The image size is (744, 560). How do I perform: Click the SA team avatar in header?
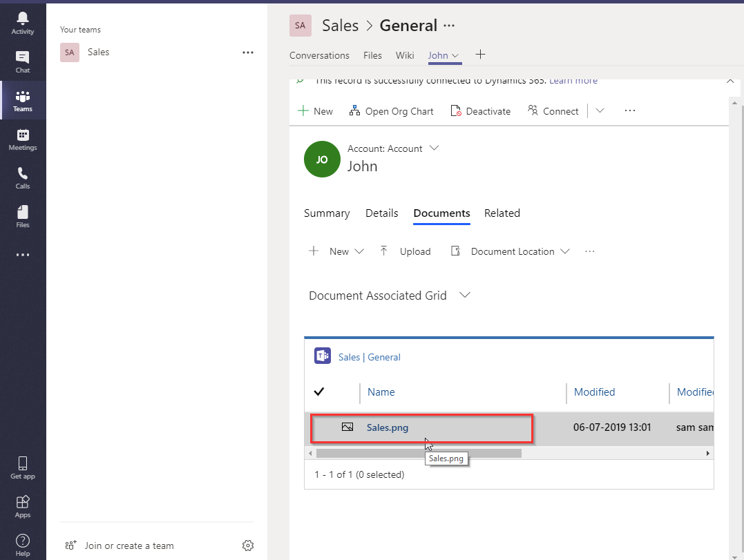click(x=301, y=26)
